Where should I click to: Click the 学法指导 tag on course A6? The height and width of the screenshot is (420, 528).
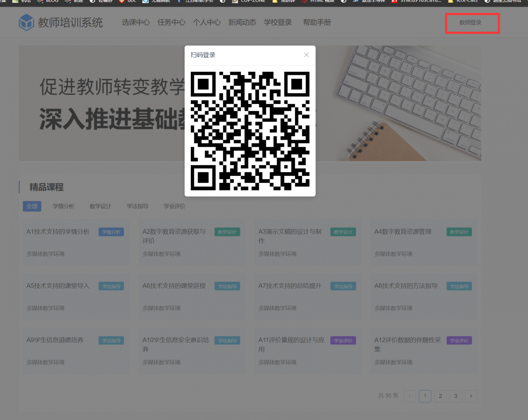click(x=227, y=286)
